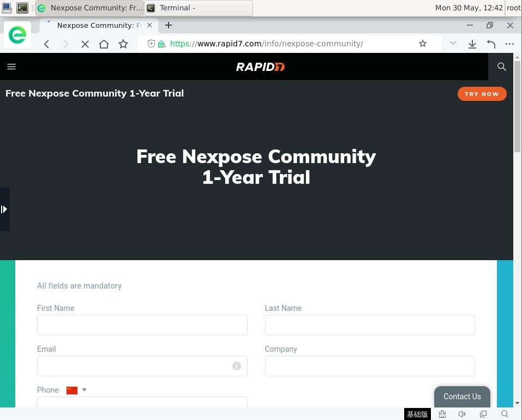The width and height of the screenshot is (522, 420).
Task: Click the undo closed tab arrow
Action: [x=491, y=44]
